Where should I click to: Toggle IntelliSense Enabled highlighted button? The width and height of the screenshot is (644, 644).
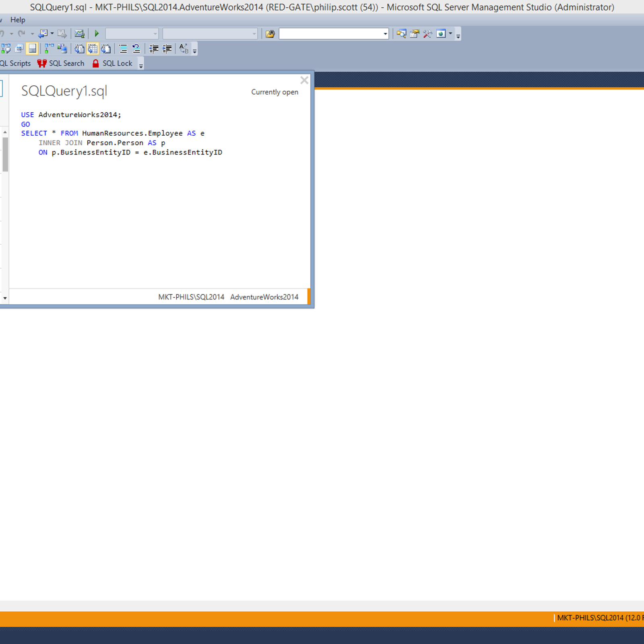33,49
